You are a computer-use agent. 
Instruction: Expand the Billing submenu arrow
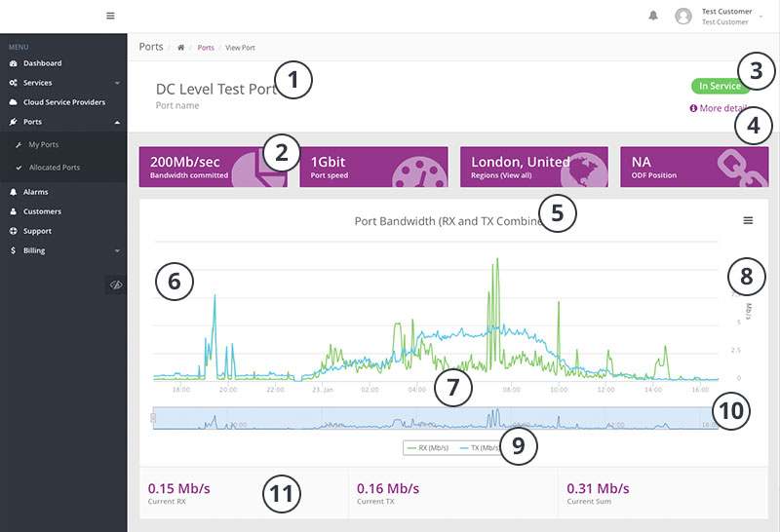pyautogui.click(x=117, y=251)
